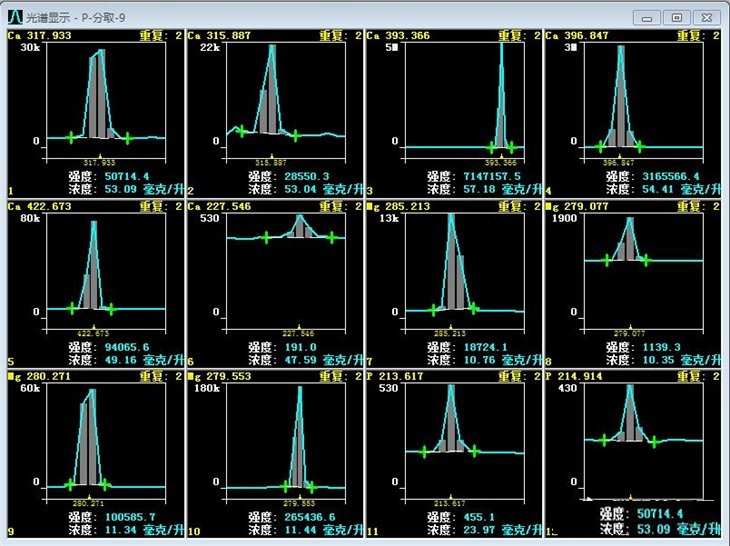
Task: Click right green background marker in Ca 422.673
Action: point(111,309)
